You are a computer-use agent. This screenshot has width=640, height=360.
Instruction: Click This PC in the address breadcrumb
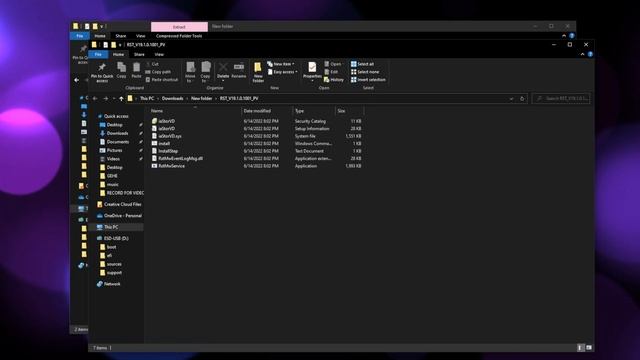[147, 98]
